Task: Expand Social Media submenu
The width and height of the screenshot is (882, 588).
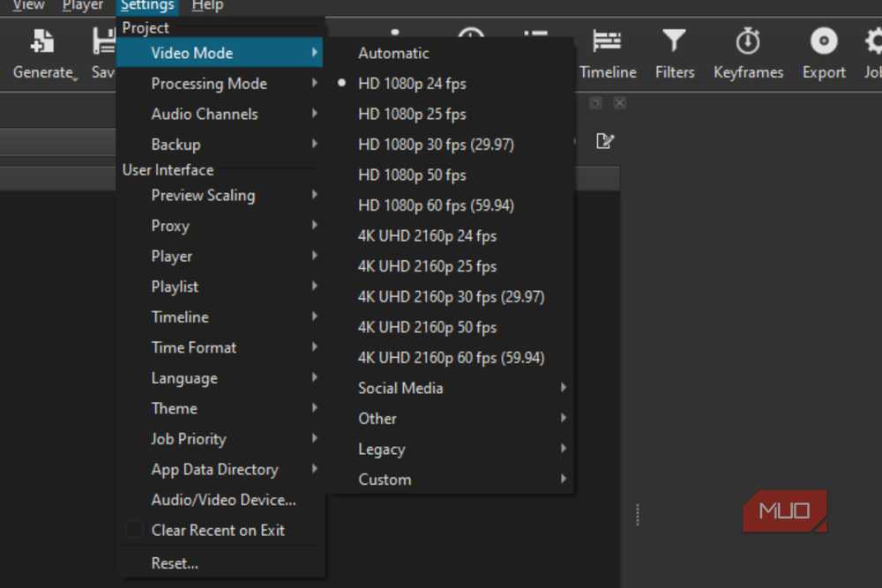Action: click(x=451, y=388)
